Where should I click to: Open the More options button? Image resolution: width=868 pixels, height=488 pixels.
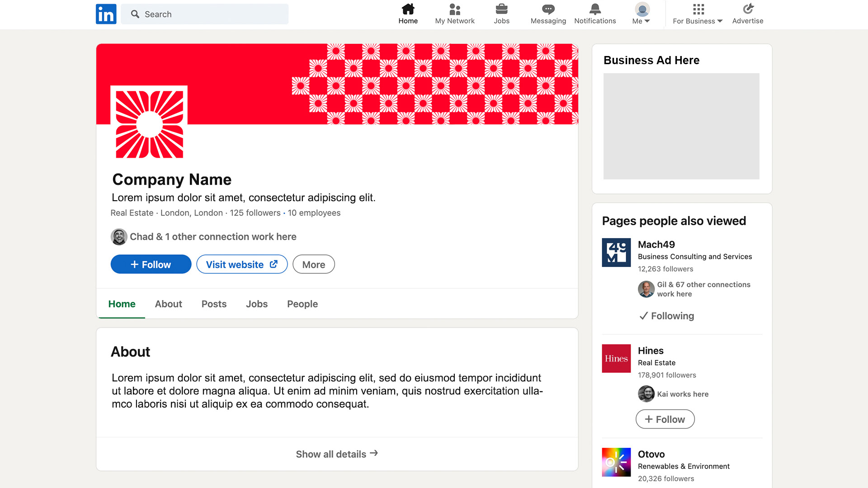[x=314, y=264]
